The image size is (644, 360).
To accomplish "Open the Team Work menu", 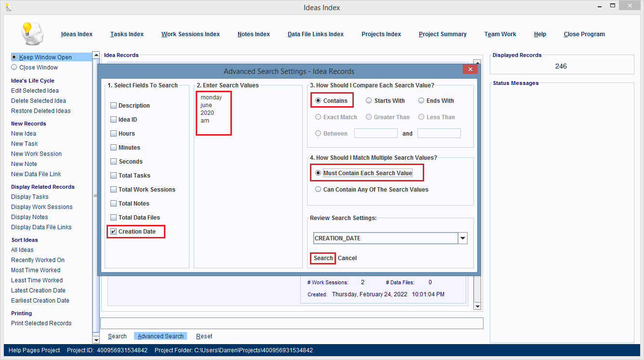I will tap(500, 34).
